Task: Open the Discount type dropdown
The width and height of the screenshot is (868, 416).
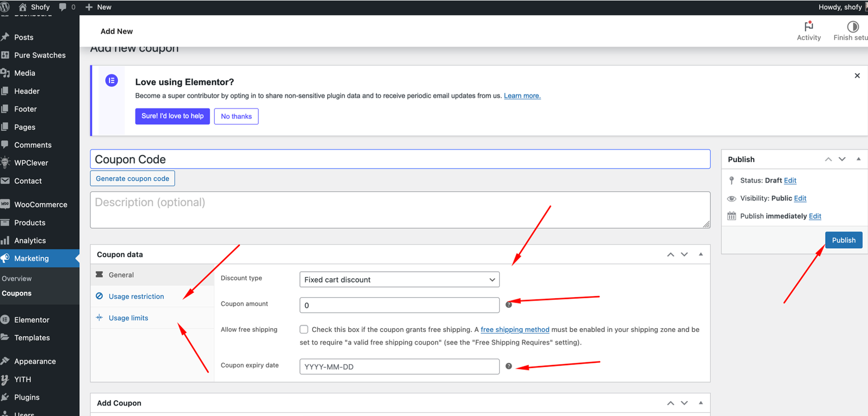Action: click(399, 279)
